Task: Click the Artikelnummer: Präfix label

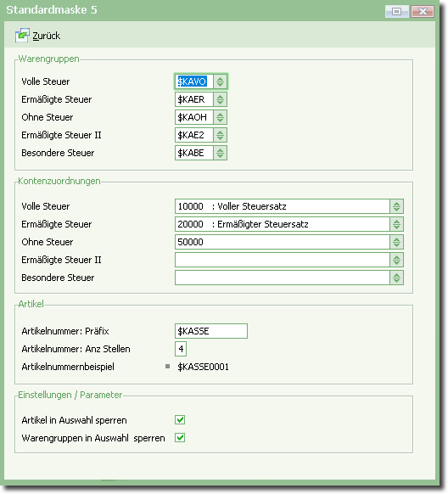Action: point(65,331)
